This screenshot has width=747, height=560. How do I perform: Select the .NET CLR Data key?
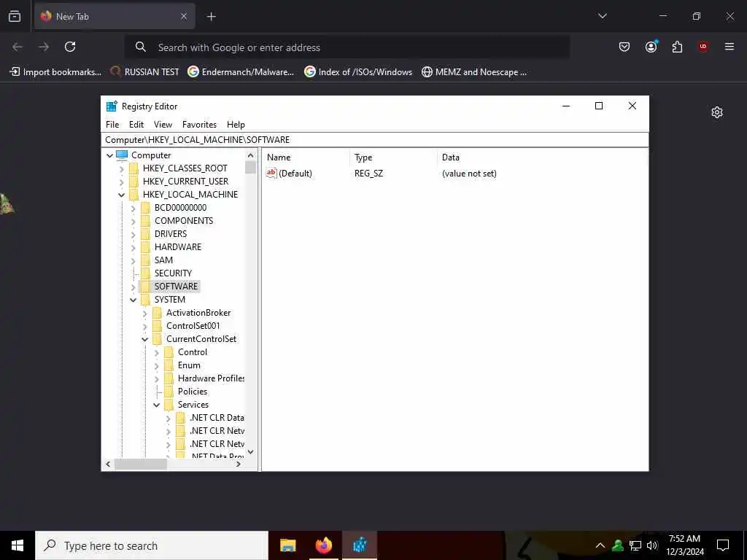tap(217, 418)
